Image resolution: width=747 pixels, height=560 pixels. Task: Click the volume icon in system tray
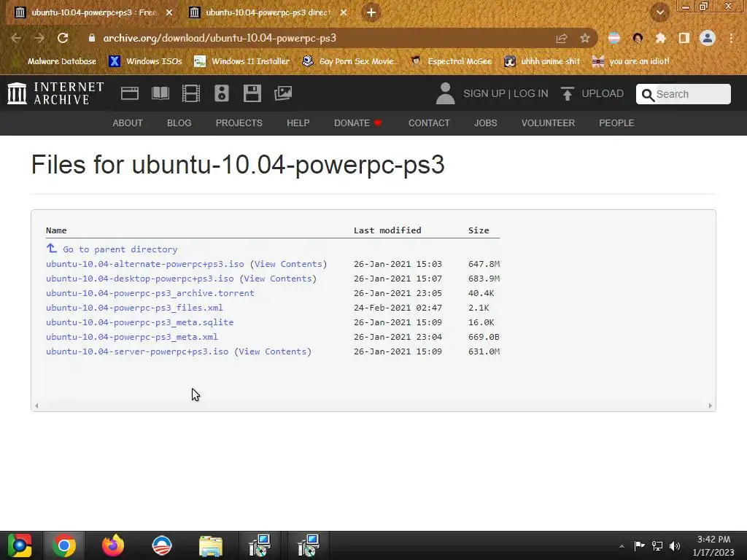pyautogui.click(x=675, y=545)
